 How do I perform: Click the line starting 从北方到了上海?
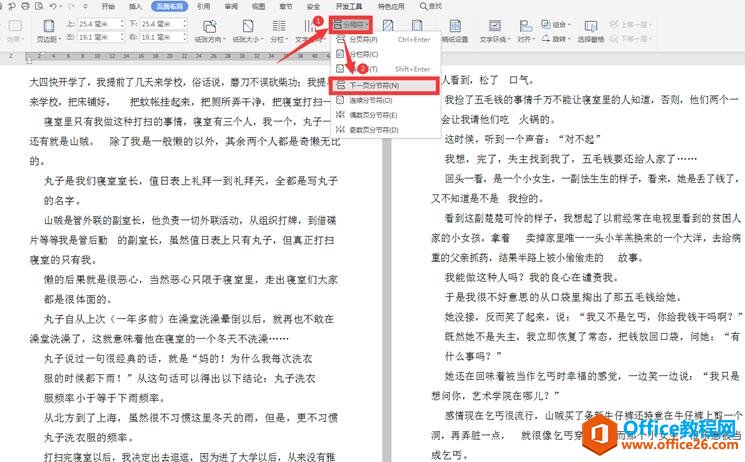[191, 418]
